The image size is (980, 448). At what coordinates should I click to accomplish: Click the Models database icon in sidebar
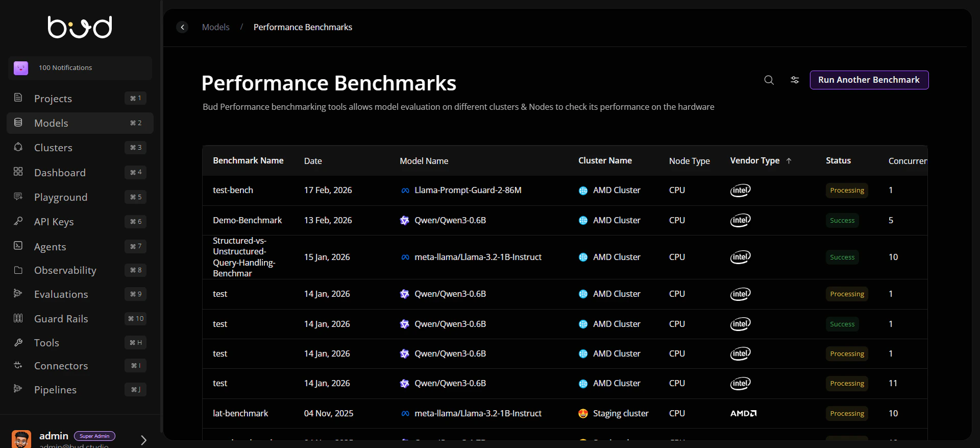point(18,123)
